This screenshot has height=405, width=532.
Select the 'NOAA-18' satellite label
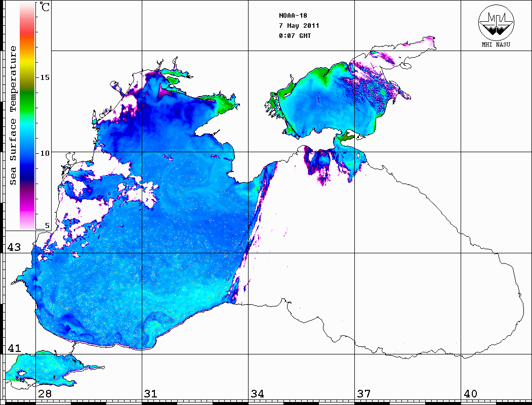tap(293, 16)
